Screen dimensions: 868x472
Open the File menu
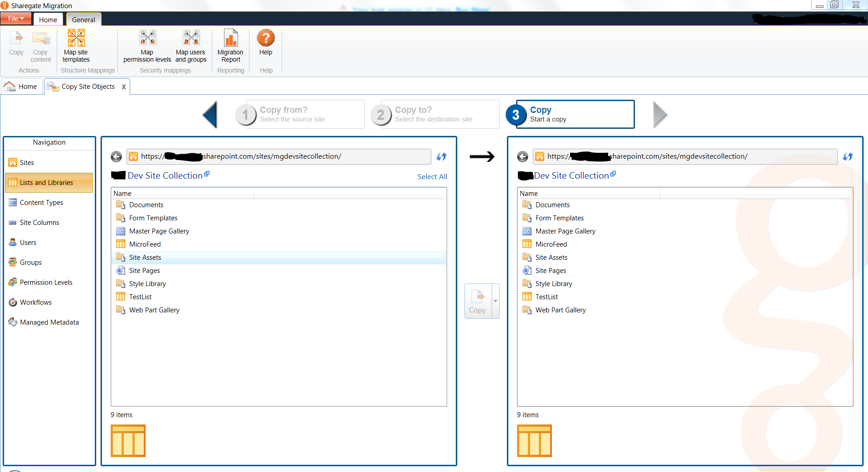(x=16, y=19)
